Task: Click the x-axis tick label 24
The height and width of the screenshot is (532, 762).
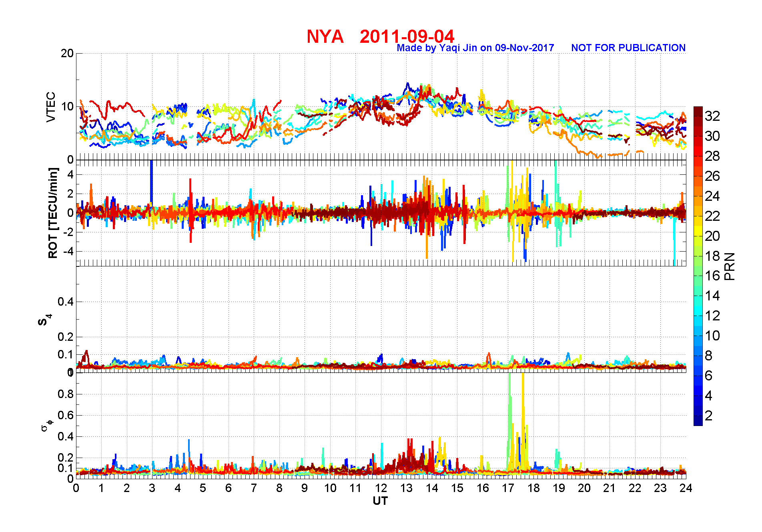Action: [686, 488]
